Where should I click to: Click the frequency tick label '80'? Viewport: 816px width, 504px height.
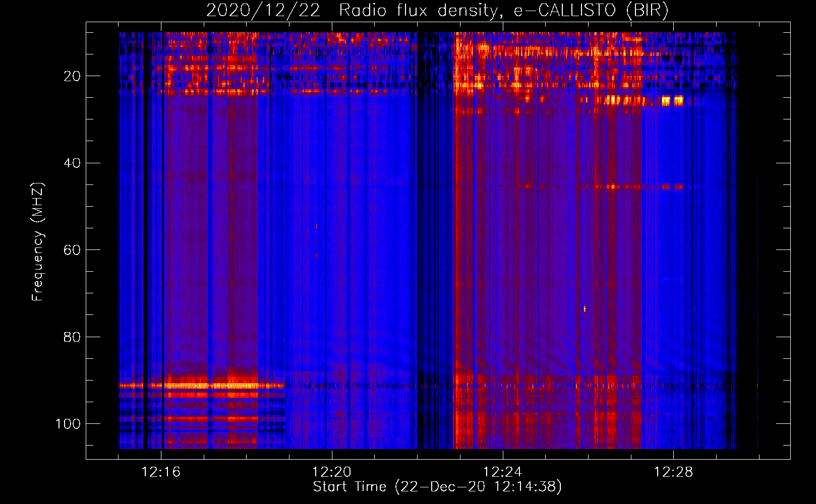click(72, 337)
